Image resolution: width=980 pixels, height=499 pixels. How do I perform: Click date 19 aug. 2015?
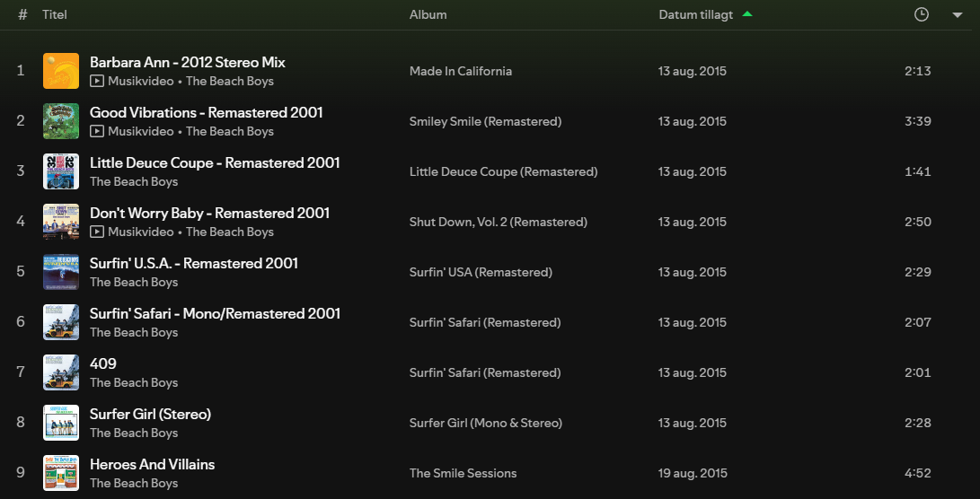coord(693,473)
